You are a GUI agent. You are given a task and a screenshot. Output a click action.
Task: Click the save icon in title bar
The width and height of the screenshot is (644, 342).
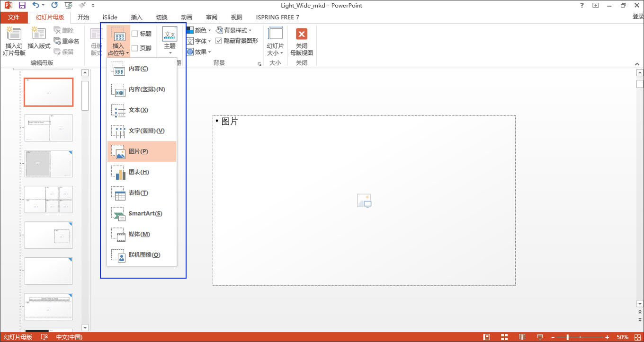click(22, 5)
